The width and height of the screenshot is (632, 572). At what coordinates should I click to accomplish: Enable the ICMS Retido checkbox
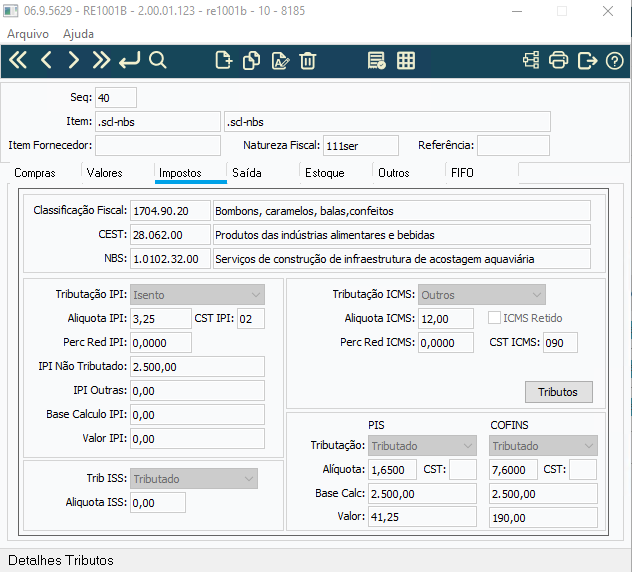pyautogui.click(x=494, y=318)
